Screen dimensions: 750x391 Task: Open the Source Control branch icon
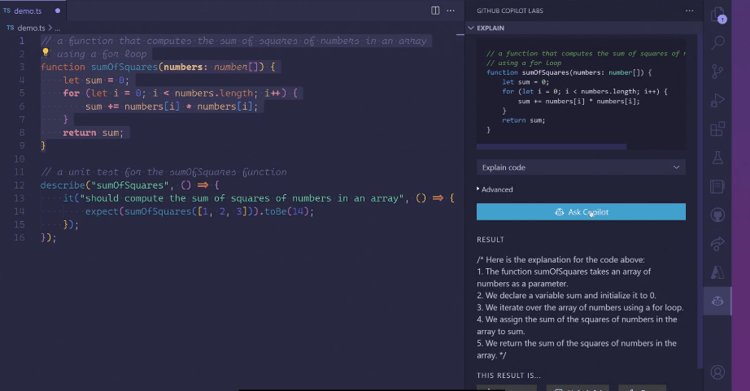(x=717, y=71)
